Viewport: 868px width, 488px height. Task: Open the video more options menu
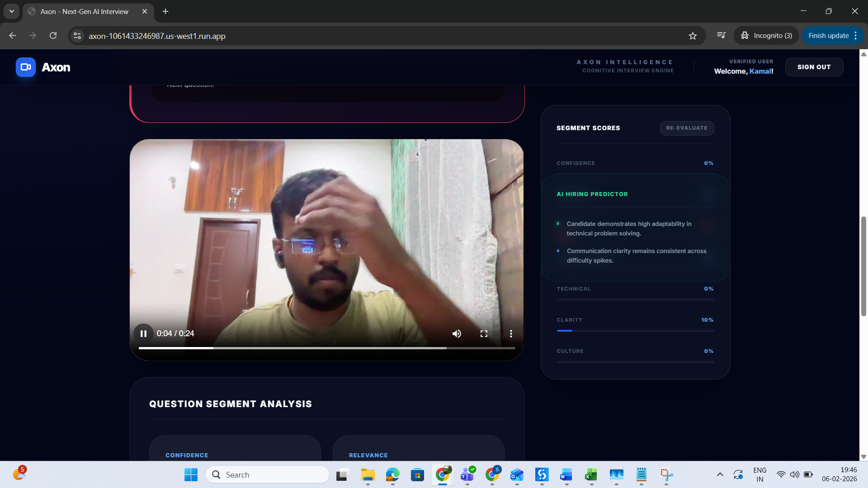click(511, 333)
